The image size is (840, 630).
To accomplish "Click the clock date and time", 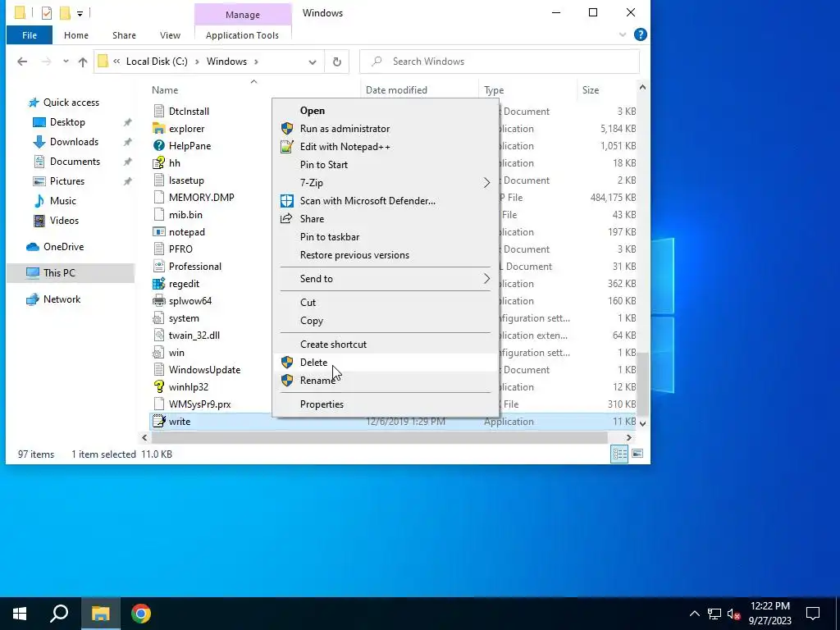I will coord(769,614).
